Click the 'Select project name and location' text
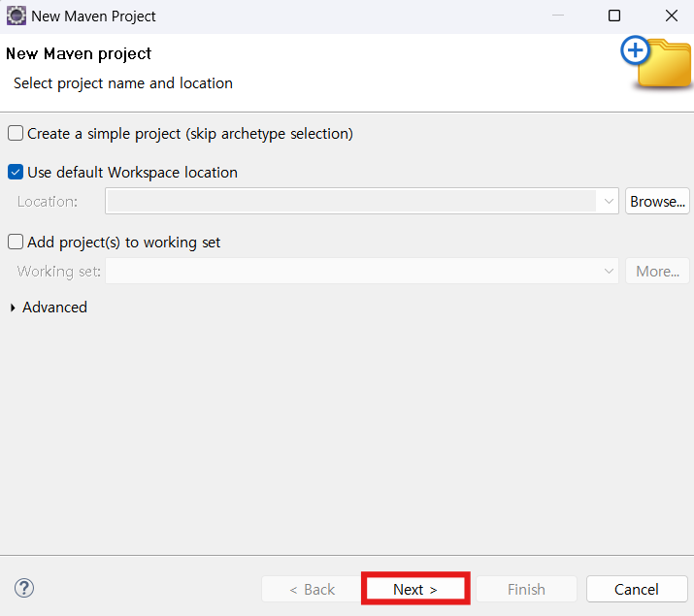Screen dimensions: 694x616 123,83
